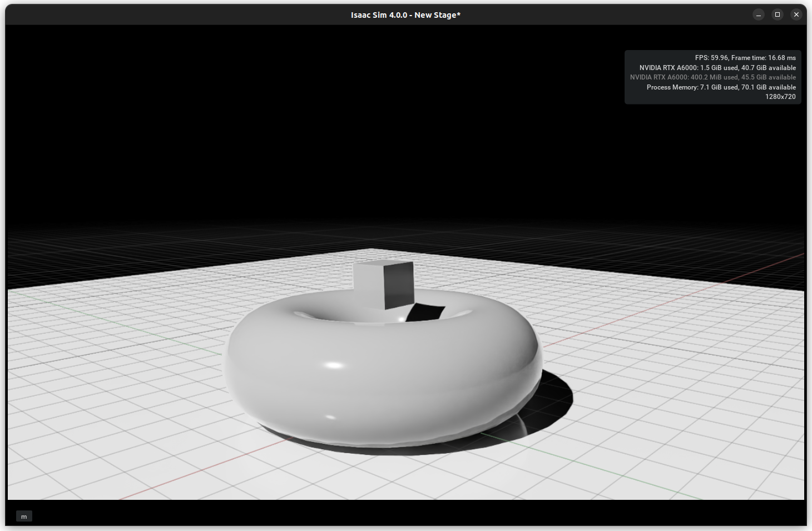Click the FPS readout in the stats overlay
Image resolution: width=812 pixels, height=531 pixels.
point(745,57)
